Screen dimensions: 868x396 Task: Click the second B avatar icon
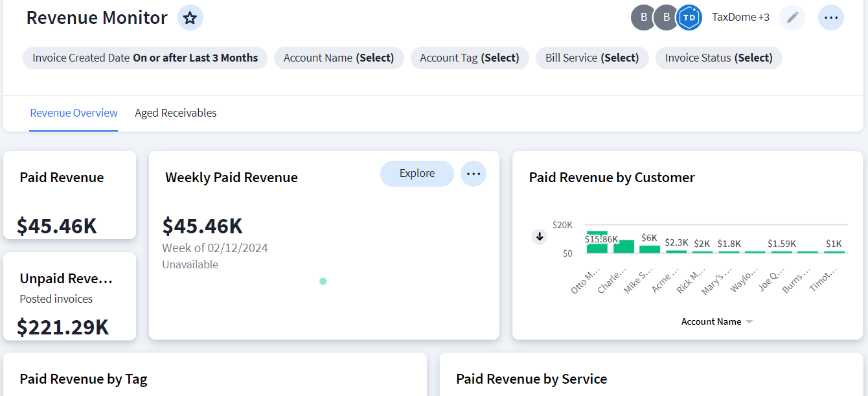(666, 17)
